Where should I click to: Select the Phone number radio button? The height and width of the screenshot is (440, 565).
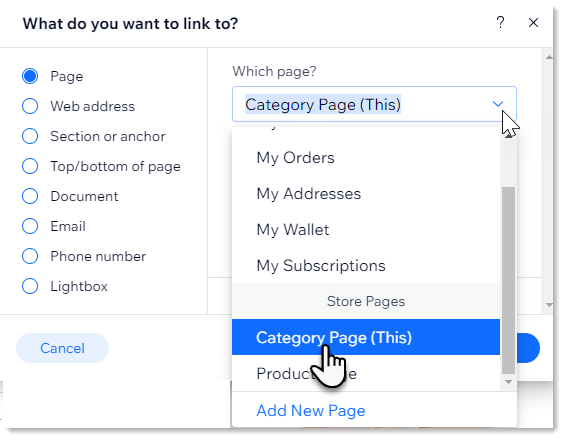coord(30,256)
